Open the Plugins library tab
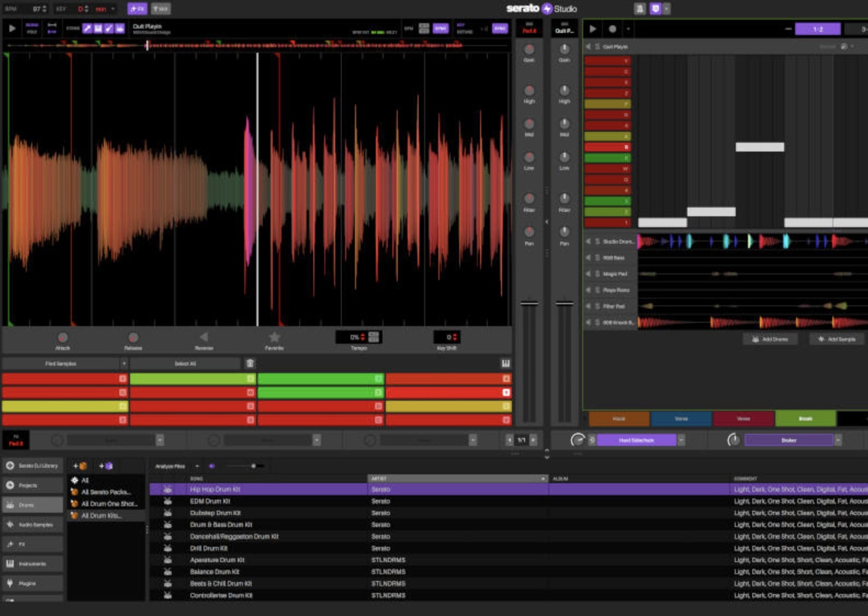Image resolution: width=868 pixels, height=616 pixels. (32, 584)
